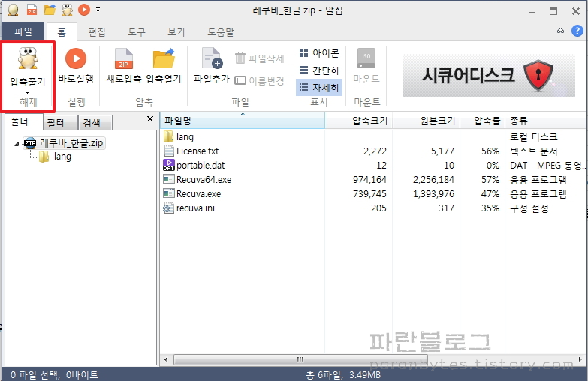Sort by 원본크기 column header

click(426, 121)
